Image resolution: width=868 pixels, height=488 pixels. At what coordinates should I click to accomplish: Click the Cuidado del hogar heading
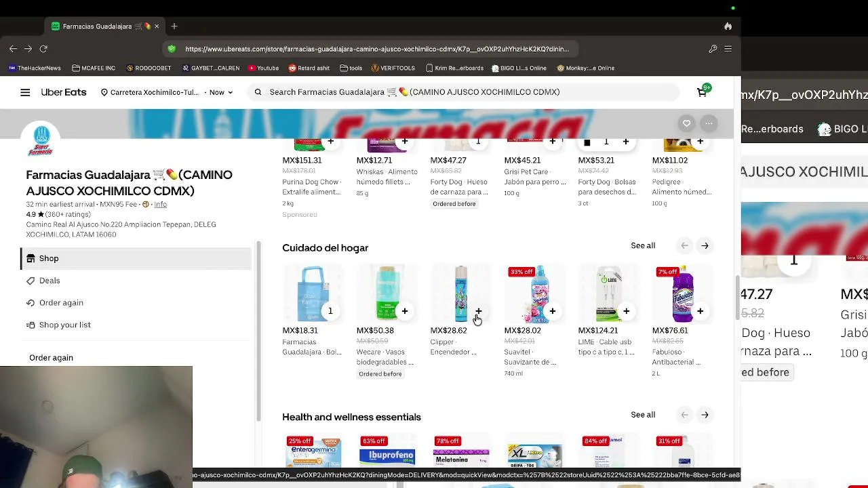click(325, 248)
